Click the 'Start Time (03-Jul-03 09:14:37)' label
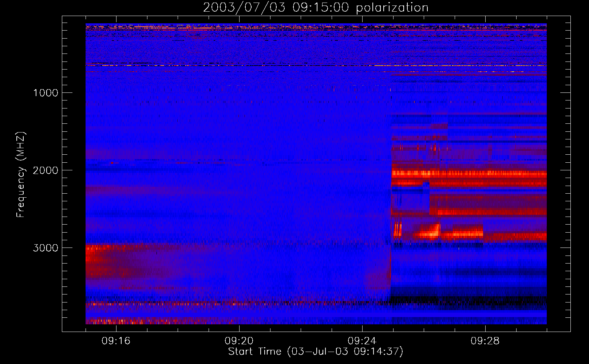The height and width of the screenshot is (364, 589). tap(316, 352)
